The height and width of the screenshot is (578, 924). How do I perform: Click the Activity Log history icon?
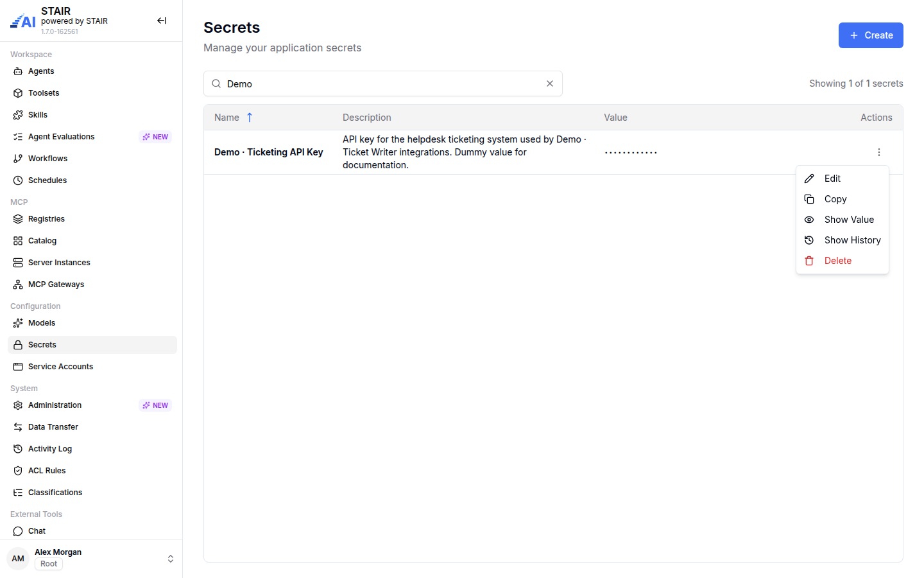(18, 449)
